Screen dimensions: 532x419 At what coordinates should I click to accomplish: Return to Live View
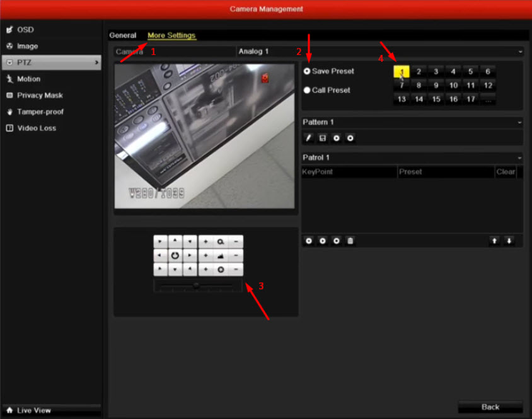pyautogui.click(x=33, y=410)
